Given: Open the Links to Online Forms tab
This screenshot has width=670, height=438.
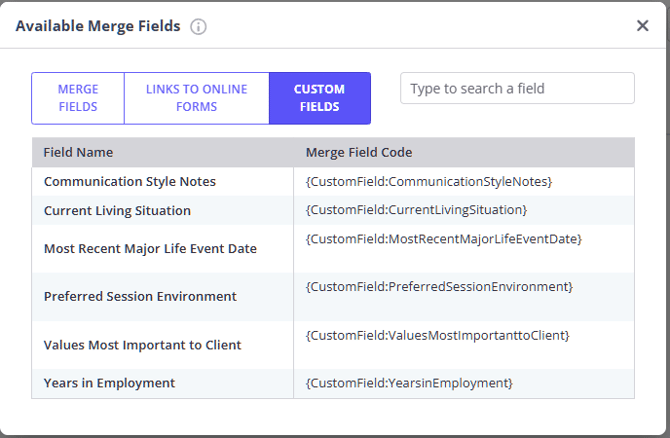Looking at the screenshot, I should coord(196,98).
